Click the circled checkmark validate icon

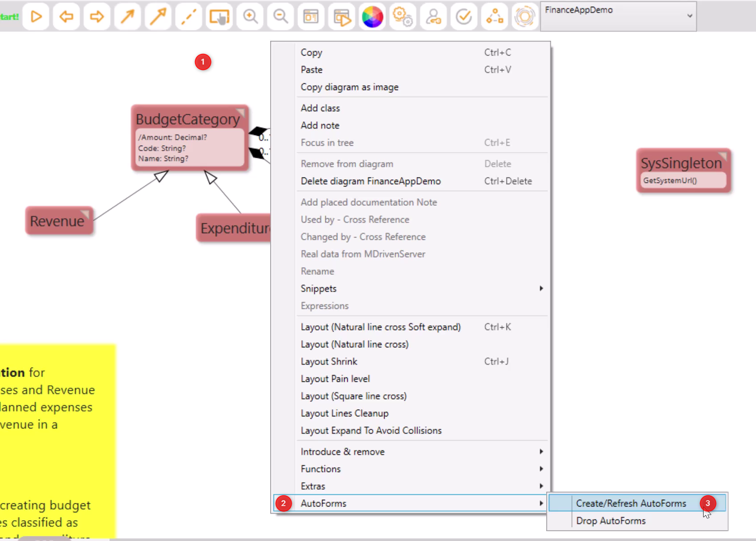pyautogui.click(x=464, y=17)
